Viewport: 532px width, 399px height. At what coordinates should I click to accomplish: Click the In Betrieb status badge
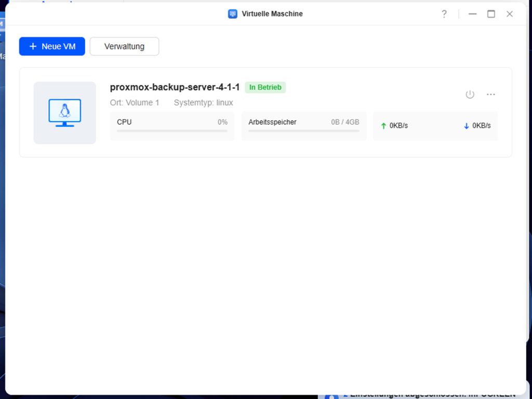[265, 87]
